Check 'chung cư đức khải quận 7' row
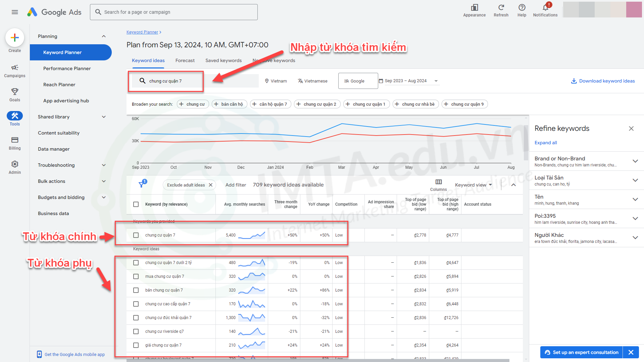The image size is (644, 362). [x=136, y=318]
